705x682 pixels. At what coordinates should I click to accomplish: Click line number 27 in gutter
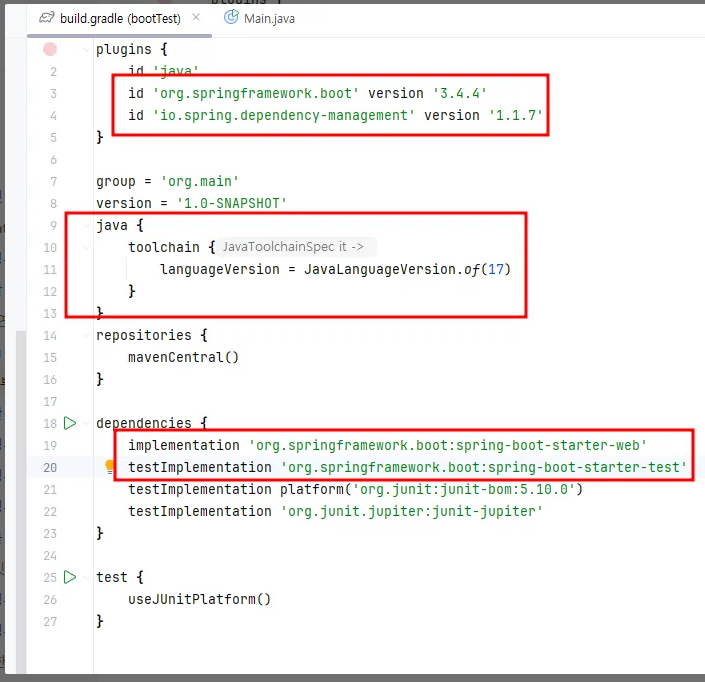pyautogui.click(x=50, y=622)
